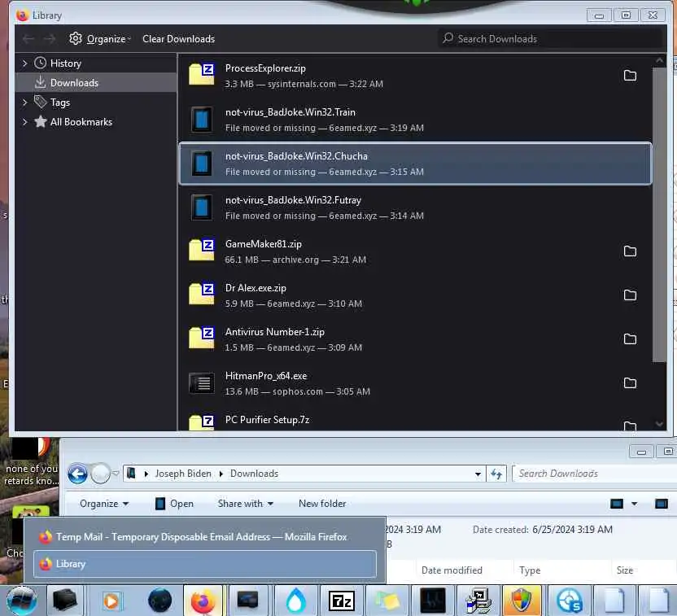The width and height of the screenshot is (677, 616).
Task: Show Dr Alex.exe.zip in folder
Action: click(630, 295)
